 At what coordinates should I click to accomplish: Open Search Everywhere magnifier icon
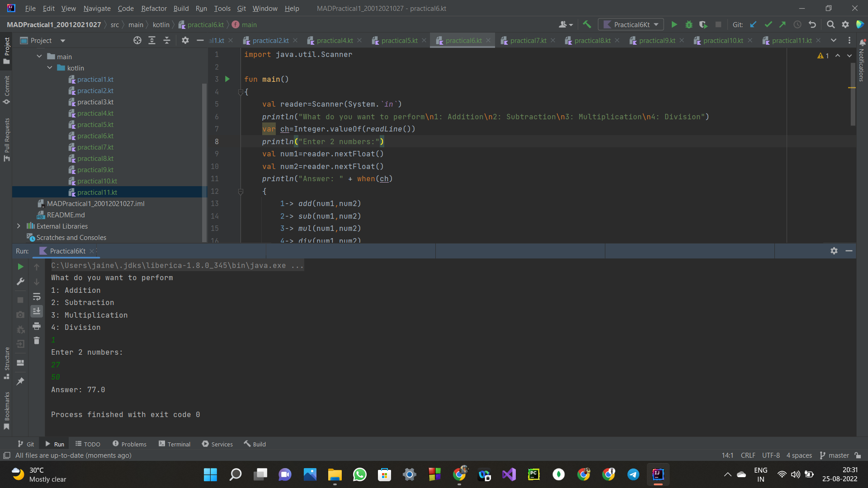coord(830,24)
